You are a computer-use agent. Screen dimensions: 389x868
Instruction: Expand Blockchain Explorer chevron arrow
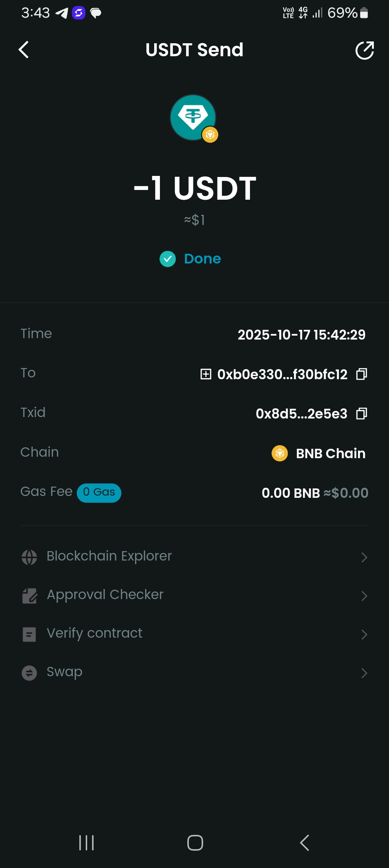(x=364, y=557)
